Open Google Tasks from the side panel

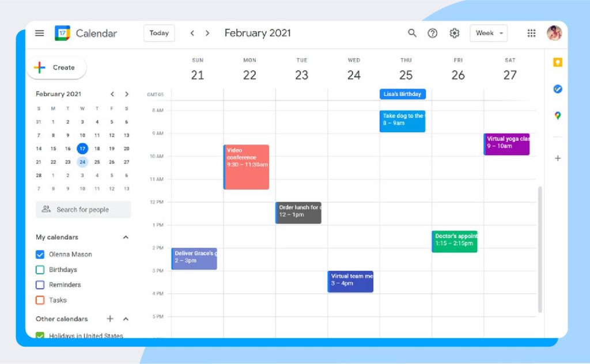pos(557,89)
